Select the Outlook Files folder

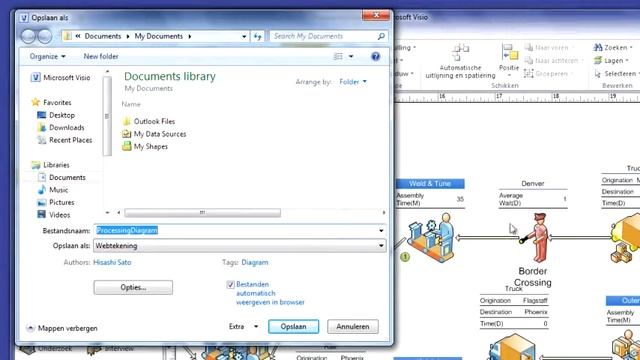[149, 121]
